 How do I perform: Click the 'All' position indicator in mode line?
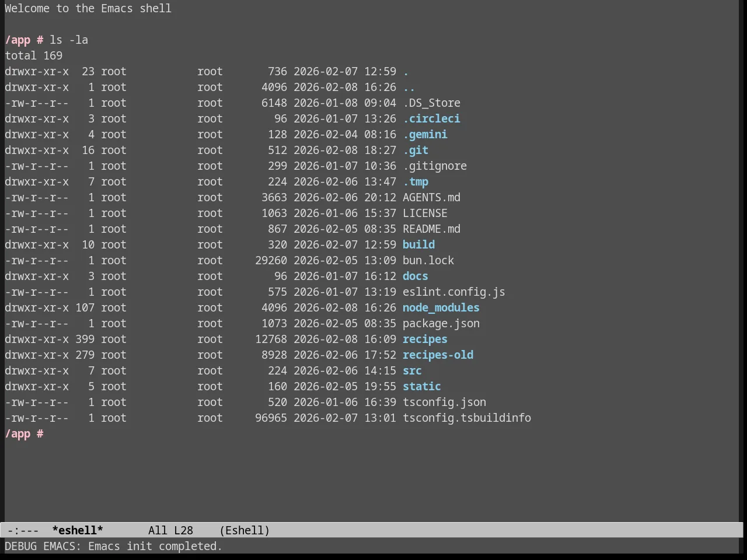point(158,530)
